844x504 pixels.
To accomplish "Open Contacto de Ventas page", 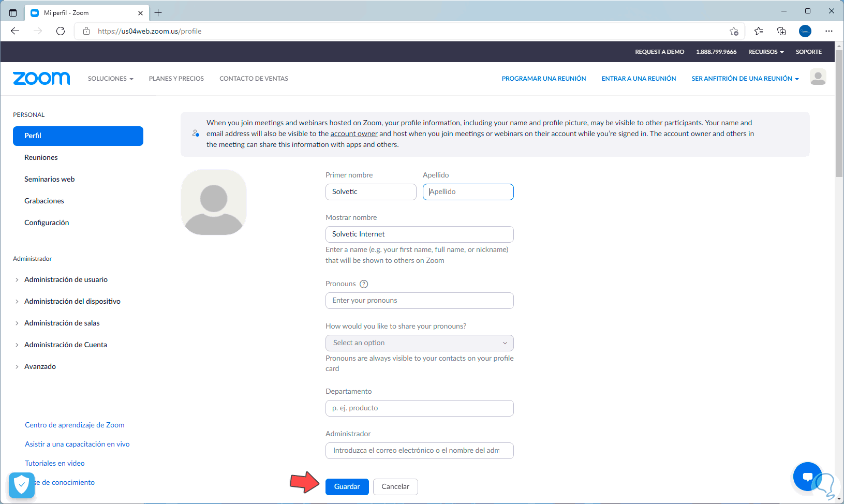I will click(254, 79).
